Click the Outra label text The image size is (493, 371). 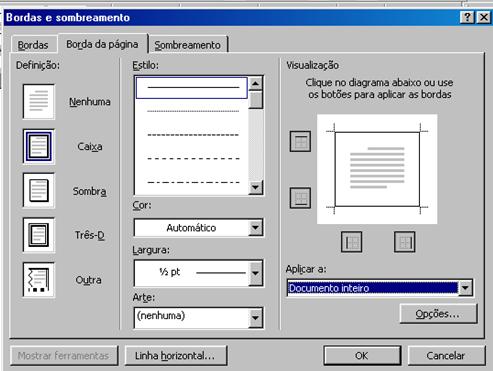pyautogui.click(x=88, y=280)
